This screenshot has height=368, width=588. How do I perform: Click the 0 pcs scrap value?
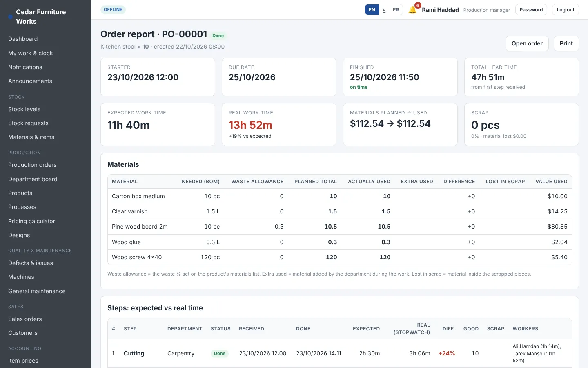click(486, 125)
